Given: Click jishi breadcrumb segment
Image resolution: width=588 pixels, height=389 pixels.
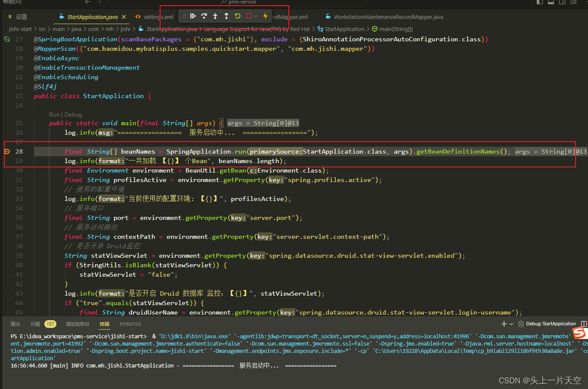Looking at the screenshot, I should tap(125, 29).
